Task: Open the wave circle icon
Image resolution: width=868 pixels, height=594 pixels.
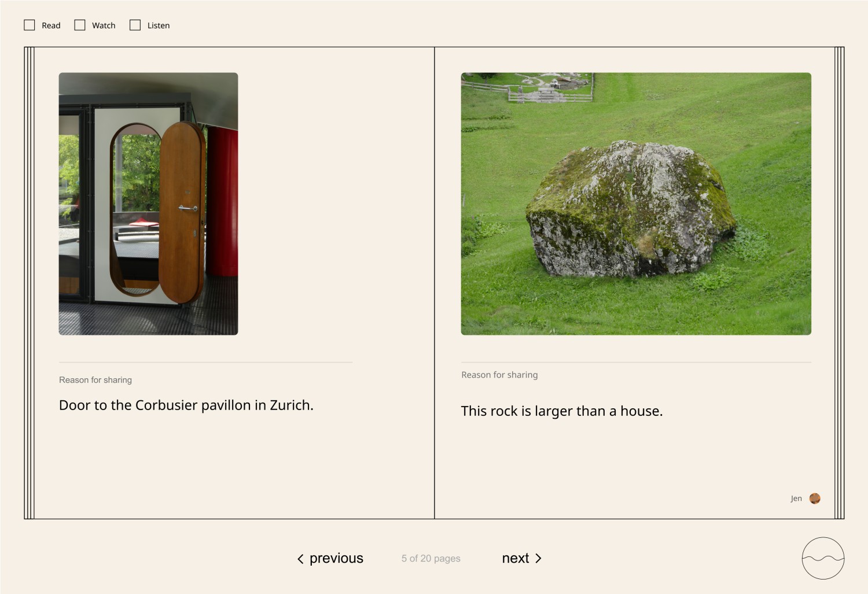Action: [823, 558]
